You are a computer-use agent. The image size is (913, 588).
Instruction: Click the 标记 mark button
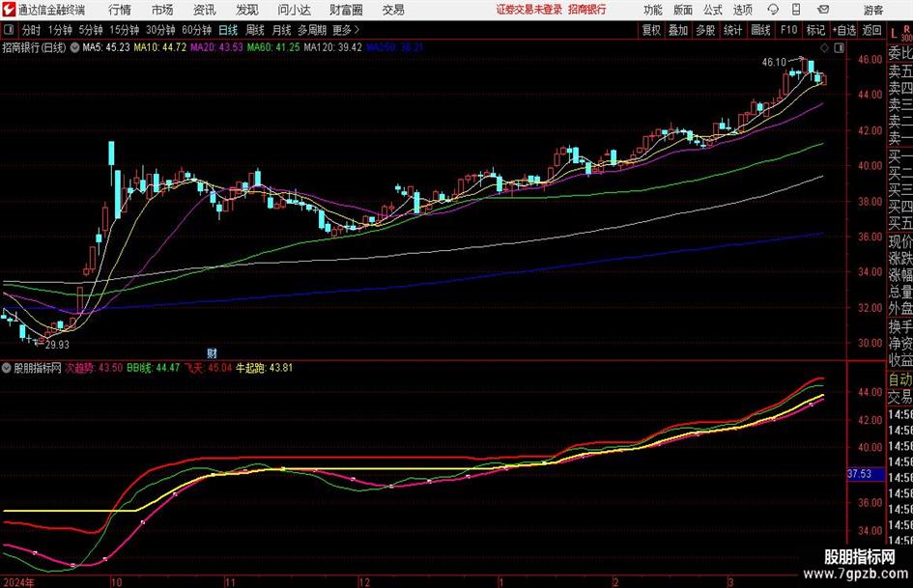(x=815, y=30)
